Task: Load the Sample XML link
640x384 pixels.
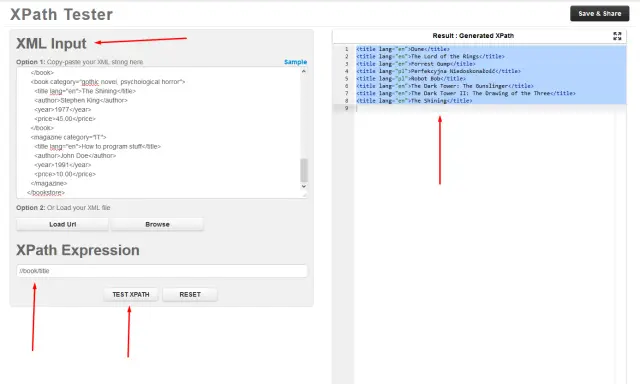Action: click(295, 62)
